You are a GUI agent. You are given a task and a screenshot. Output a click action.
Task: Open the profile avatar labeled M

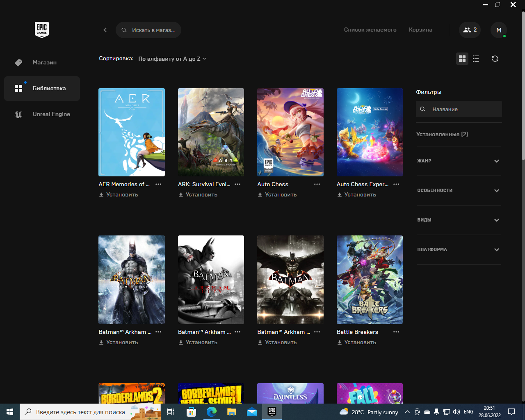(499, 30)
